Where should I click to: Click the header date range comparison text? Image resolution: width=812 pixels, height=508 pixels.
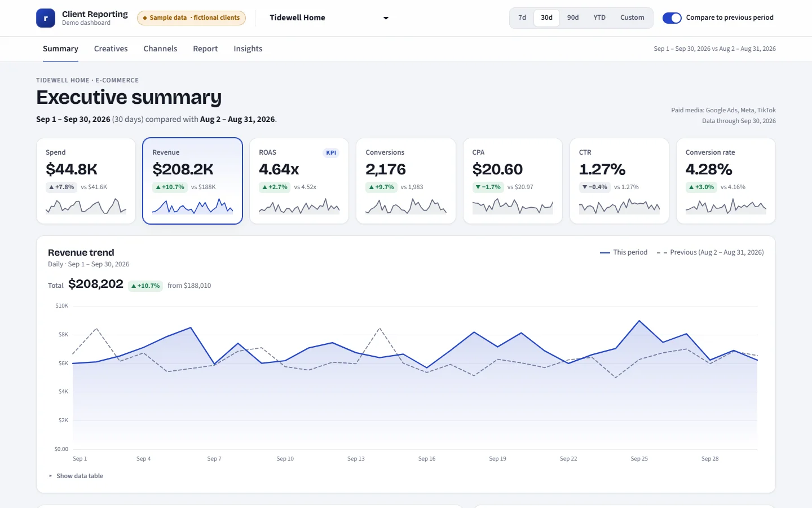pyautogui.click(x=714, y=49)
